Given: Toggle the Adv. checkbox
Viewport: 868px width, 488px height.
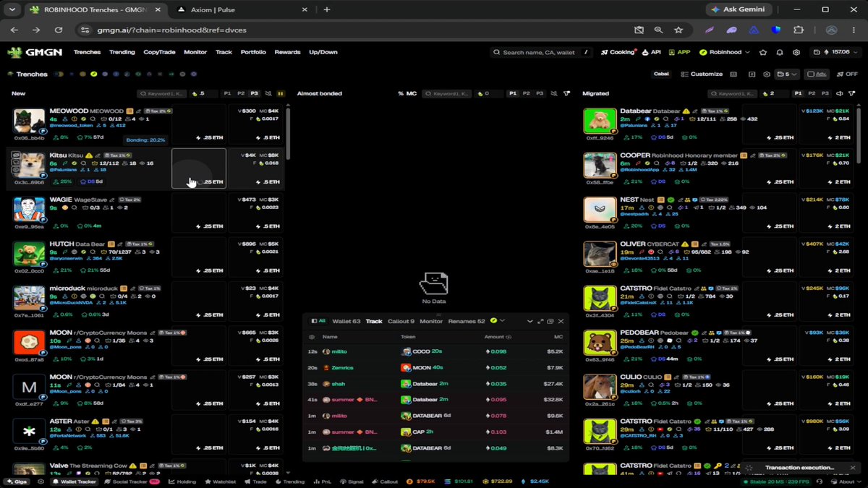Looking at the screenshot, I should (817, 74).
